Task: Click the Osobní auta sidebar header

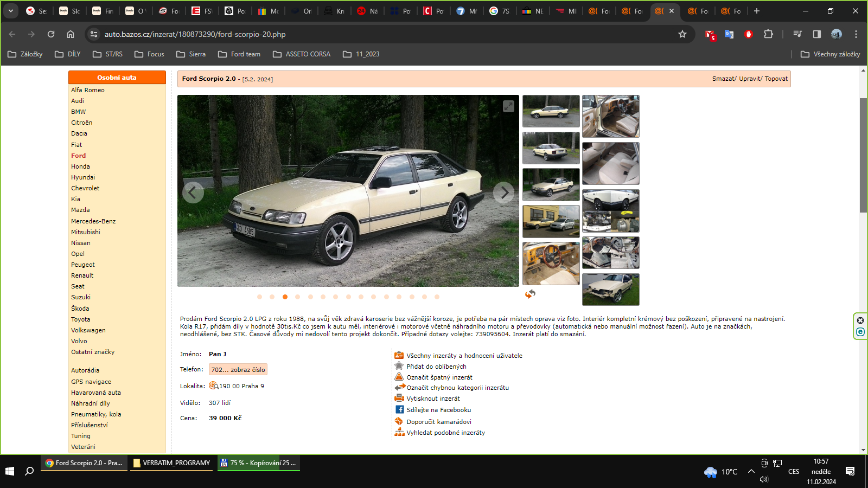Action: [117, 78]
